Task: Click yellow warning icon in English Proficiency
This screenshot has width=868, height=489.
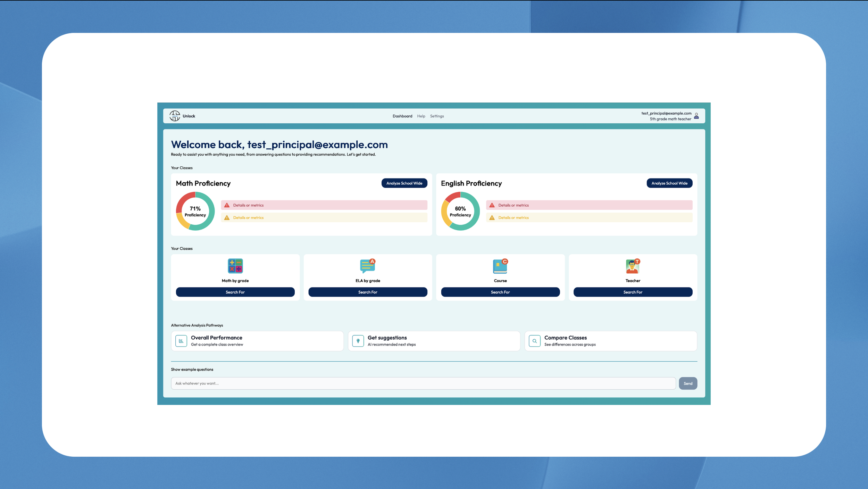Action: click(x=492, y=218)
